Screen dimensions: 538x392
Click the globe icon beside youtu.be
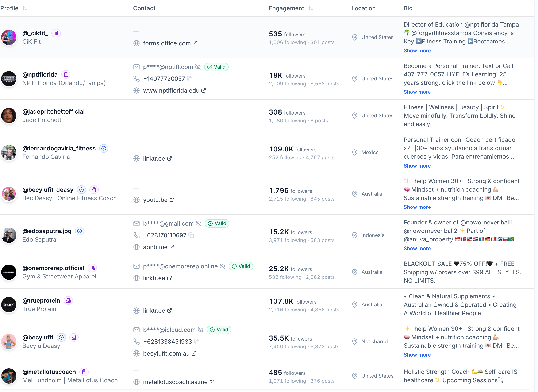point(137,200)
